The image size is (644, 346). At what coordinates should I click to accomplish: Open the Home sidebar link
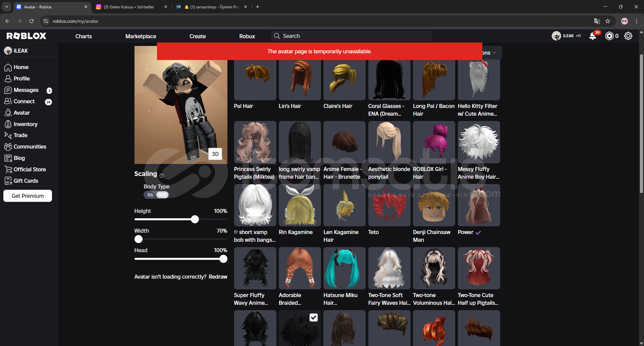point(21,67)
